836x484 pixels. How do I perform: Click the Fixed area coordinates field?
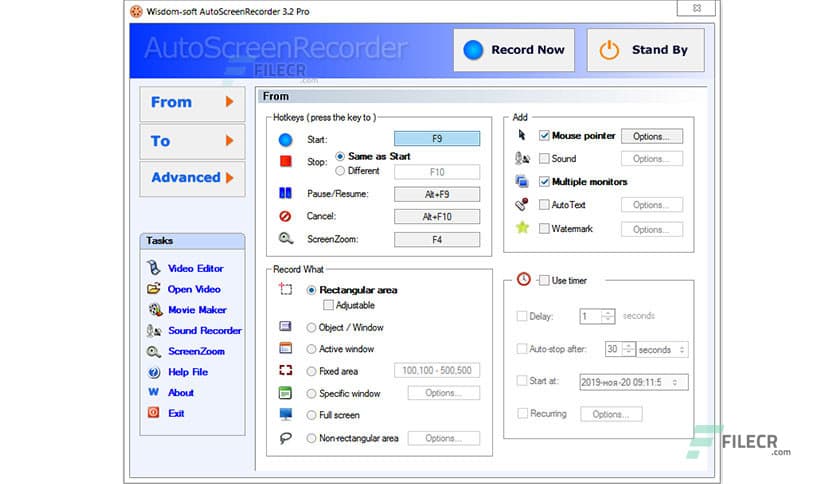(437, 370)
